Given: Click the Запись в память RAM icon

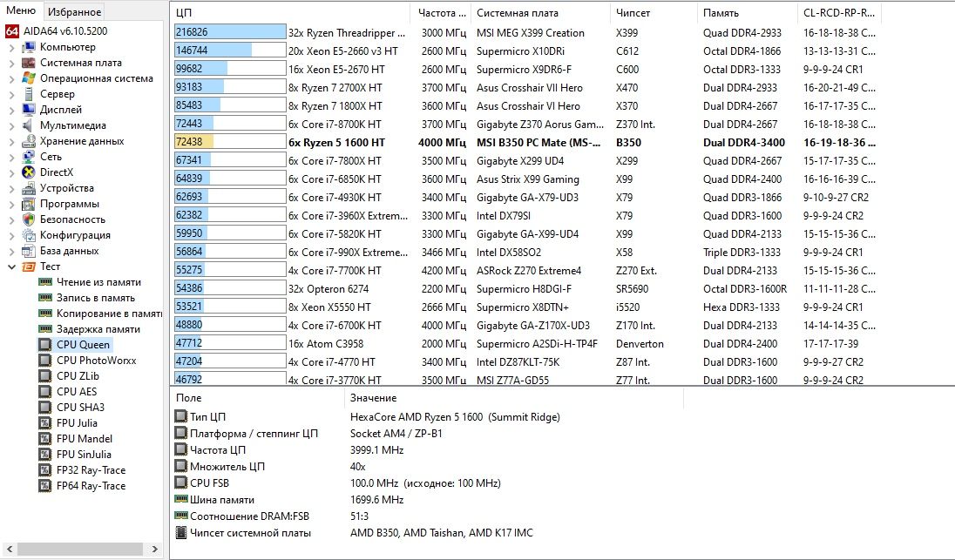Looking at the screenshot, I should [45, 298].
